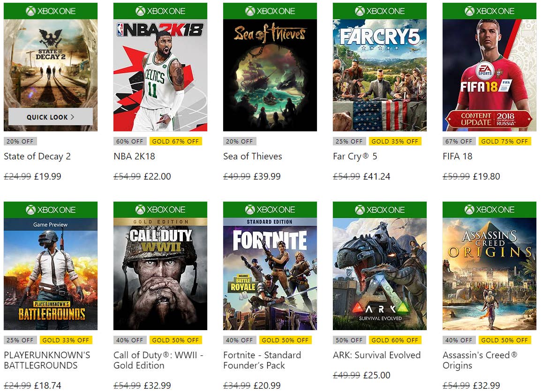Click the ARK: Survival Evolved title link
542x392 pixels.
coord(376,355)
